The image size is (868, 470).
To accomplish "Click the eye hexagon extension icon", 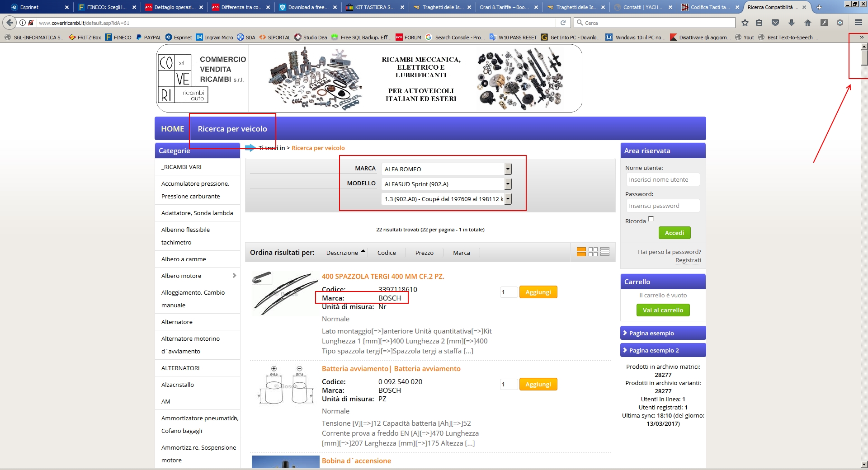I will 840,23.
